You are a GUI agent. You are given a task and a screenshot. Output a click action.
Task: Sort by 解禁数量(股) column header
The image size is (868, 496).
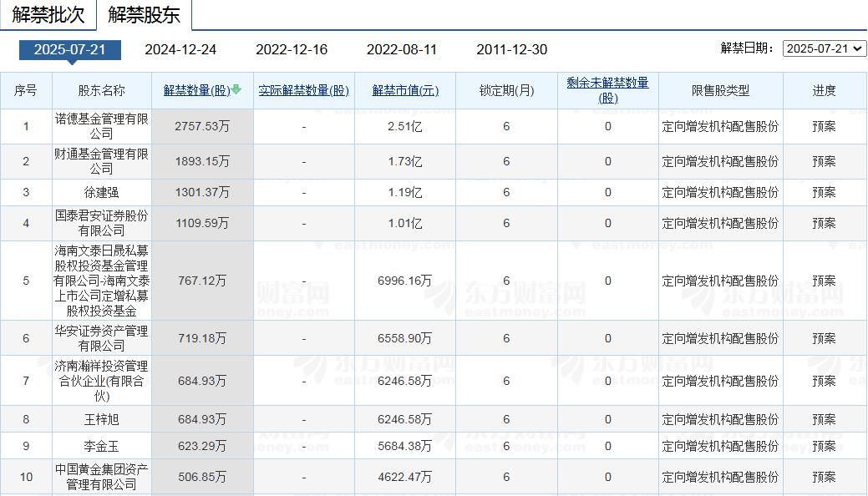196,90
